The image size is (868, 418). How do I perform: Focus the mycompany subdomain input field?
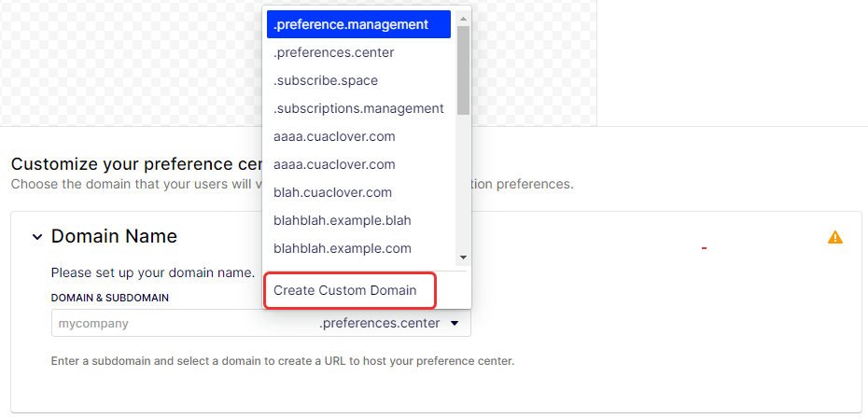[x=183, y=324]
